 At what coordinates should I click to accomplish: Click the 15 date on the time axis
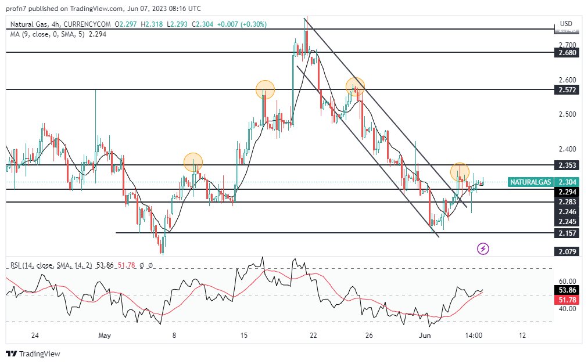point(244,336)
